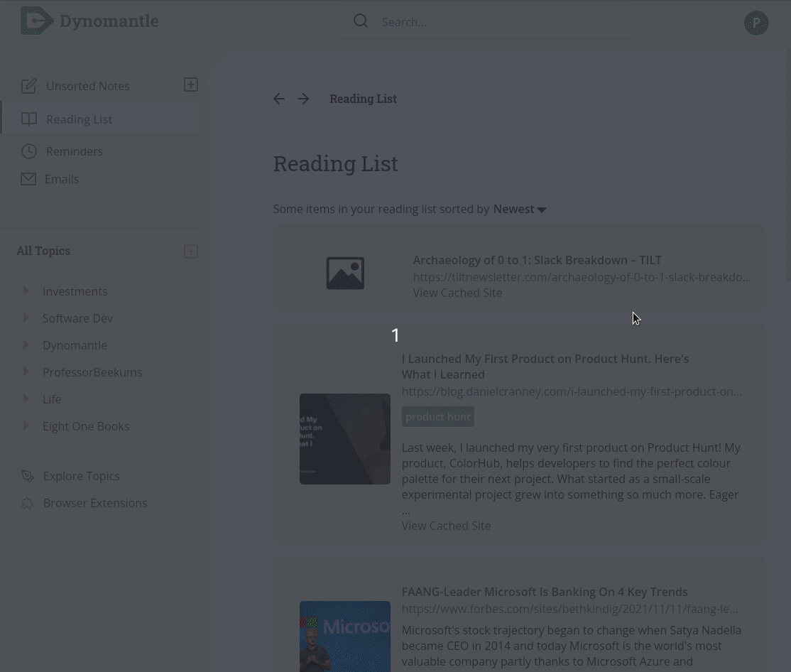
Task: Open Emails in sidebar
Action: 62,179
